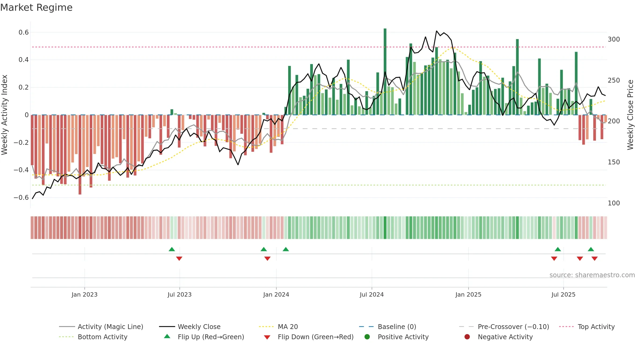Viewport: 644px width, 362px height.
Task: Click the Market Regime chart title
Action: pyautogui.click(x=36, y=8)
